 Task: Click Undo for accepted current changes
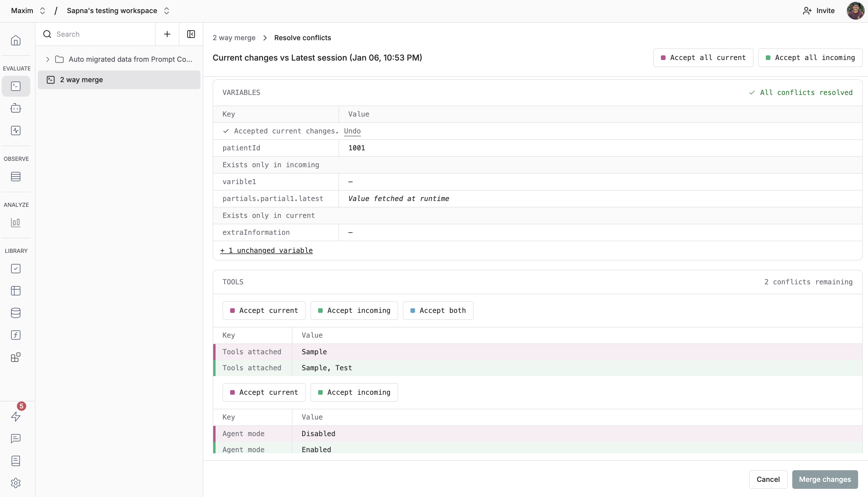pos(352,131)
